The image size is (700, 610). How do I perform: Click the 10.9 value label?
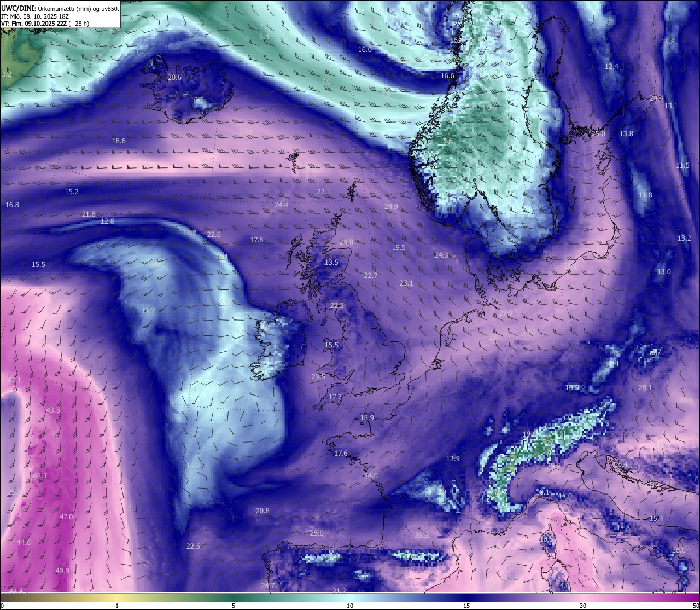572,387
